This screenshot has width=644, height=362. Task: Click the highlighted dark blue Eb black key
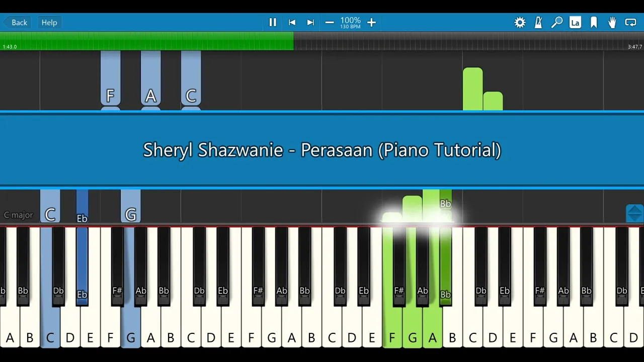(82, 266)
